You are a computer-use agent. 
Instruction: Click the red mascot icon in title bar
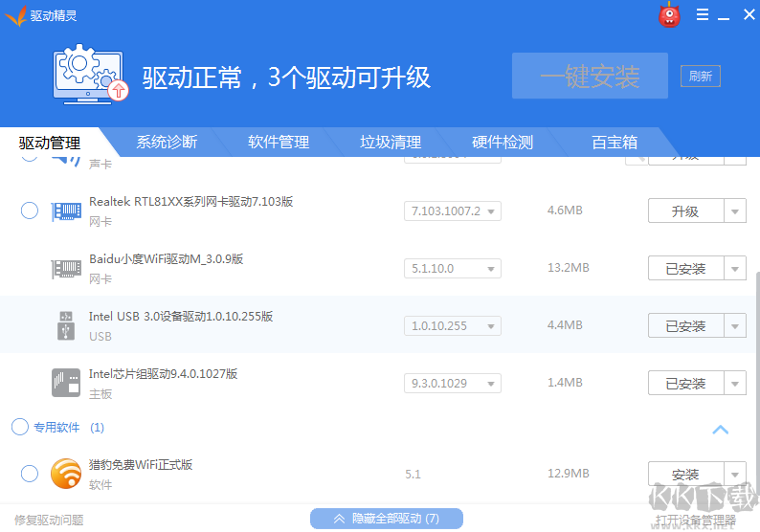pos(669,15)
